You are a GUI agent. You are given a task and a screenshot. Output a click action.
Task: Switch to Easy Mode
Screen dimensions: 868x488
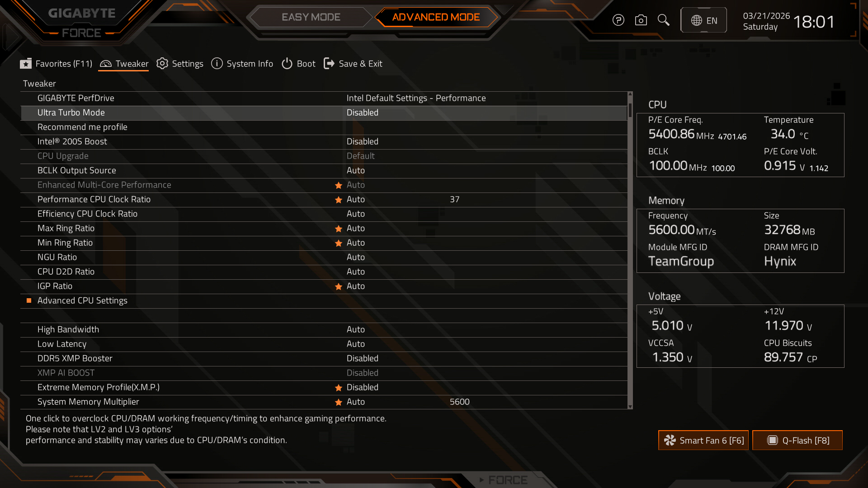point(311,17)
